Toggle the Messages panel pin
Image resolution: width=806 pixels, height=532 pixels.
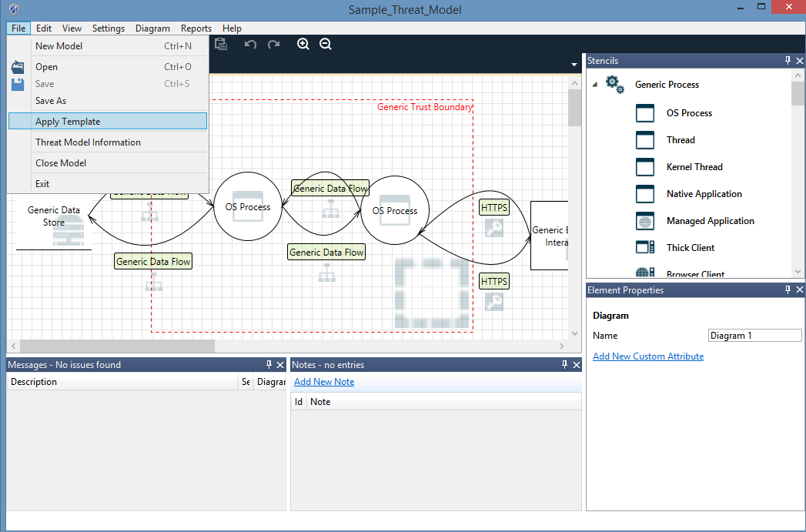click(269, 365)
